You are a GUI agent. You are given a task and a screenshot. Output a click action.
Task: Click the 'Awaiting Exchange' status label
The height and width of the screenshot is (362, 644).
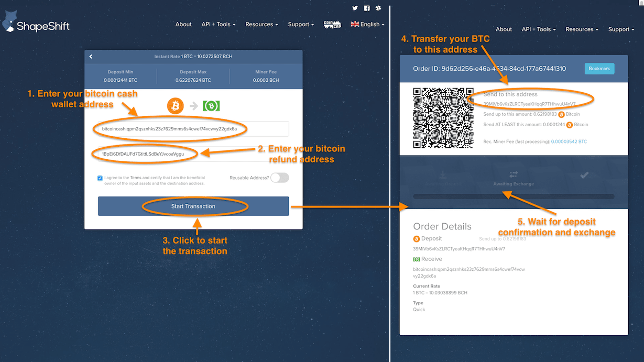(514, 184)
